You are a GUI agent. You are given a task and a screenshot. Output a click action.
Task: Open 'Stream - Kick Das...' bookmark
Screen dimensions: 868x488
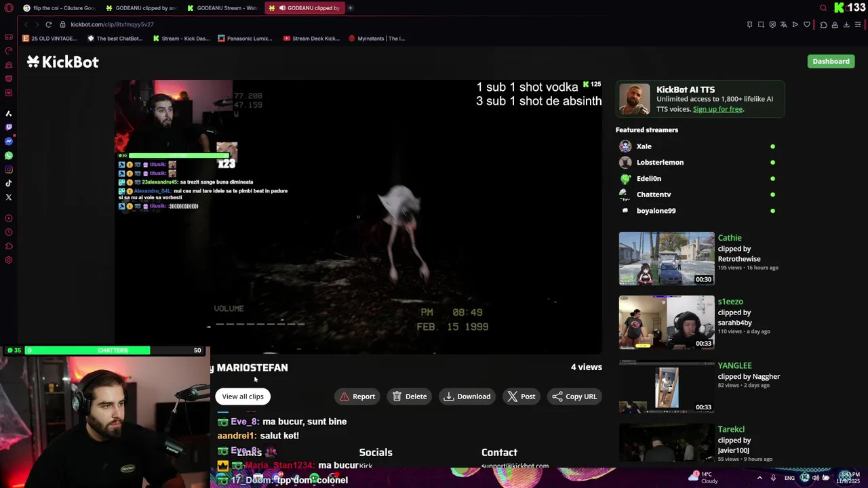[x=181, y=39]
